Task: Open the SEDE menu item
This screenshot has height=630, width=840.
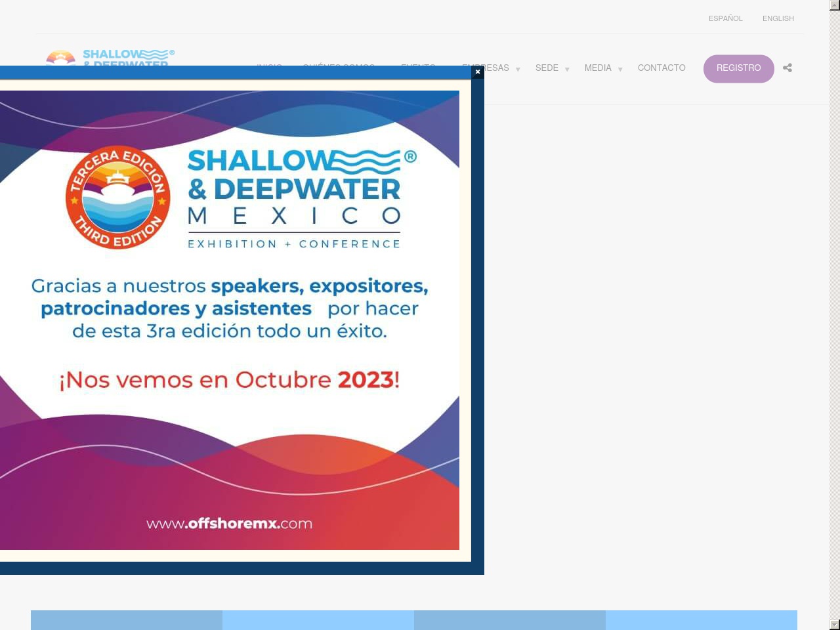Action: [547, 68]
